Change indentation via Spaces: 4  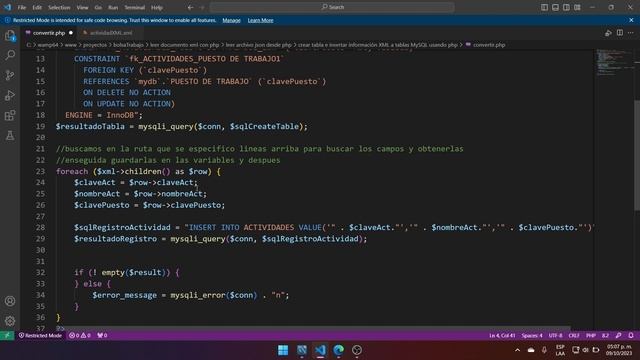[x=532, y=336]
